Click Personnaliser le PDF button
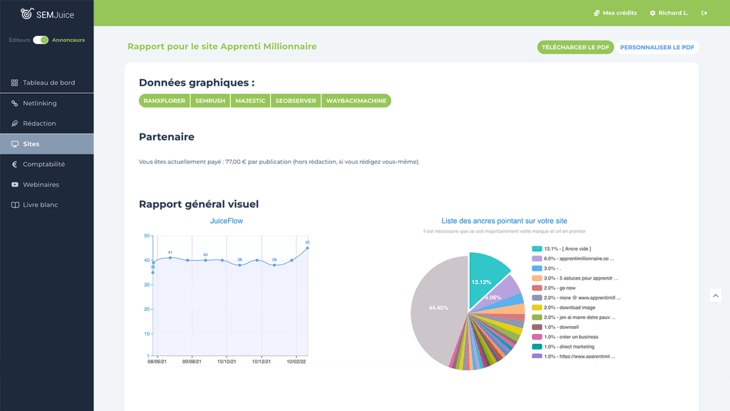Viewport: 730px width, 411px height. pyautogui.click(x=657, y=47)
